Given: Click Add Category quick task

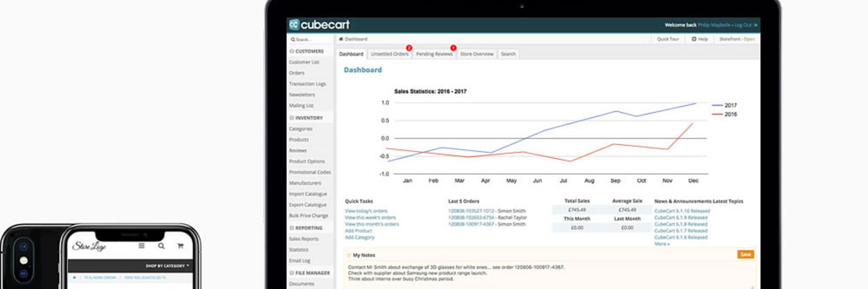Looking at the screenshot, I should click(360, 238).
